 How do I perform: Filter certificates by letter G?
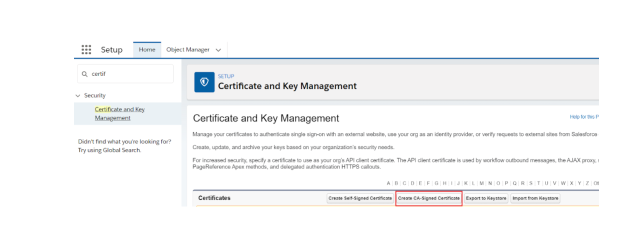click(436, 183)
